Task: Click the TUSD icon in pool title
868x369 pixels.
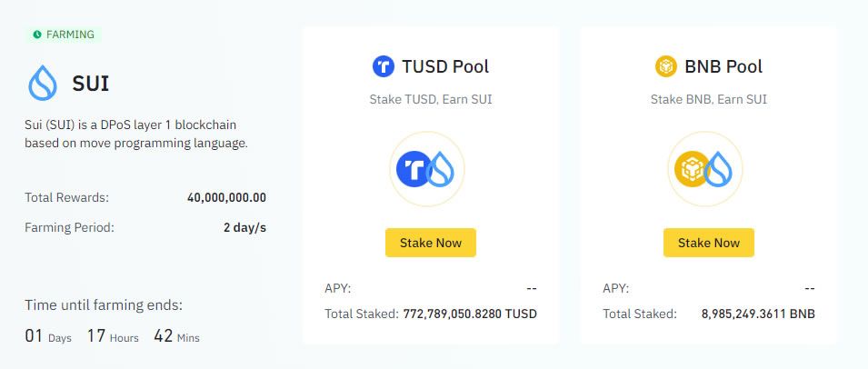Action: [x=384, y=66]
